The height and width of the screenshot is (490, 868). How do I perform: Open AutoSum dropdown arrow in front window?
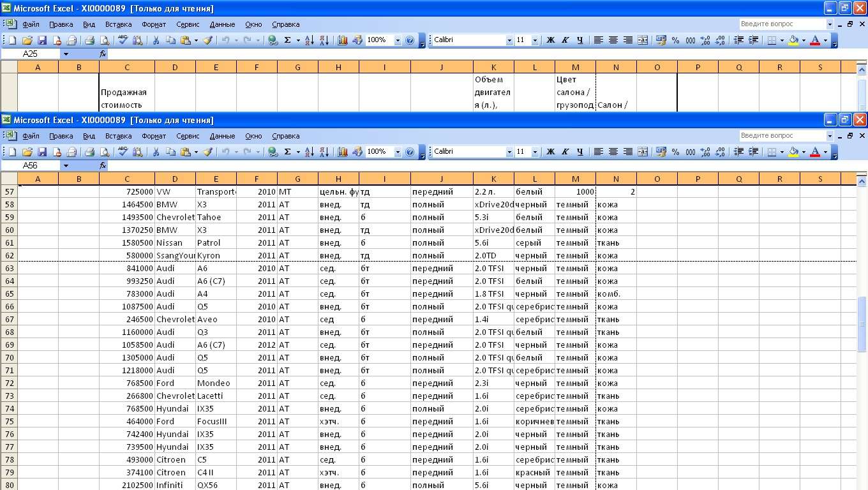[297, 152]
